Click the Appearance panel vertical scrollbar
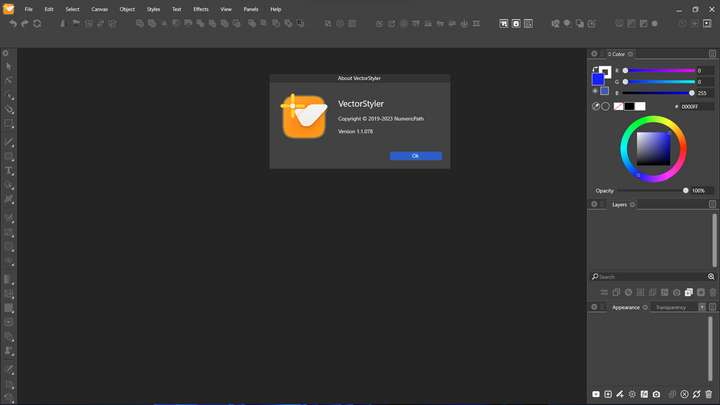 pos(710,349)
